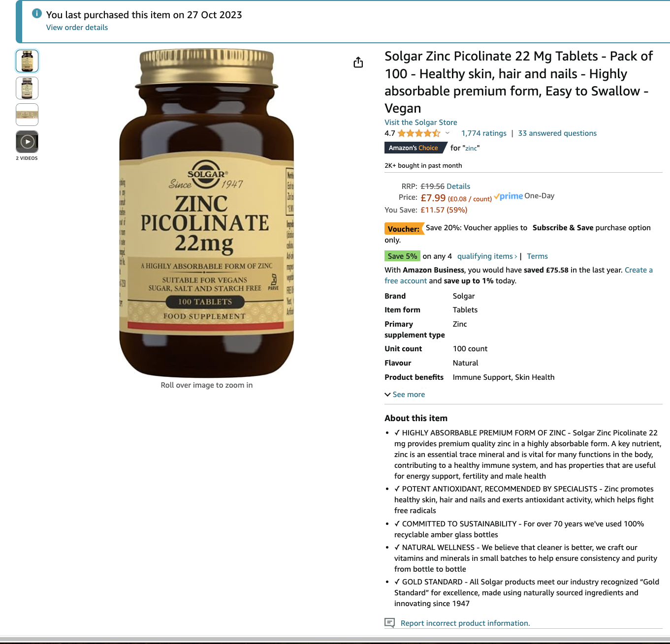Viewport: 670px width, 644px height.
Task: Open 33 answered questions link
Action: (557, 133)
